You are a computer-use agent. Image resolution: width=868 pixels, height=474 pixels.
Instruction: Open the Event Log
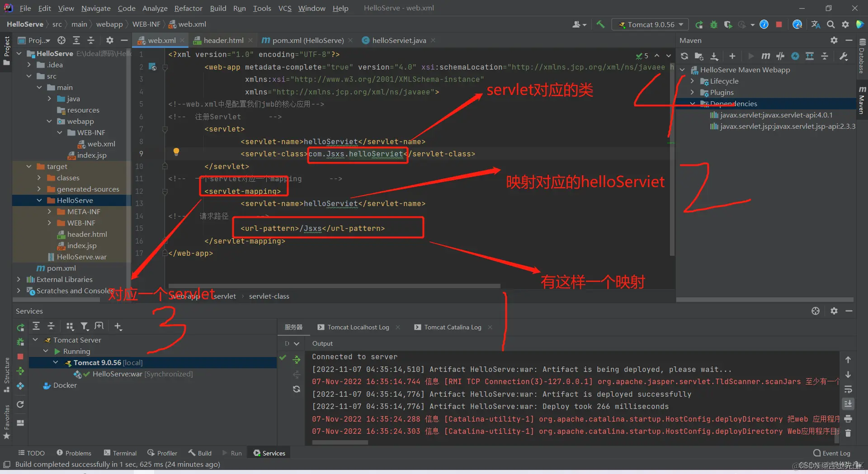832,453
